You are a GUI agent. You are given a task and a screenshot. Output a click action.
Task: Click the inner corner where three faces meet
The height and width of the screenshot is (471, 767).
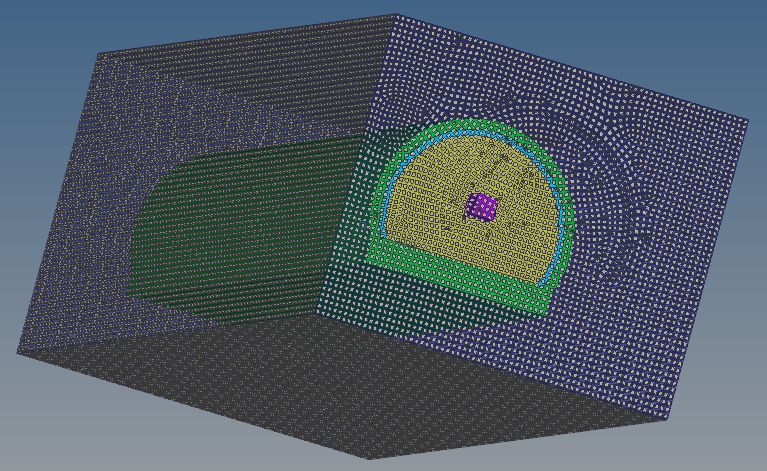tap(317, 313)
